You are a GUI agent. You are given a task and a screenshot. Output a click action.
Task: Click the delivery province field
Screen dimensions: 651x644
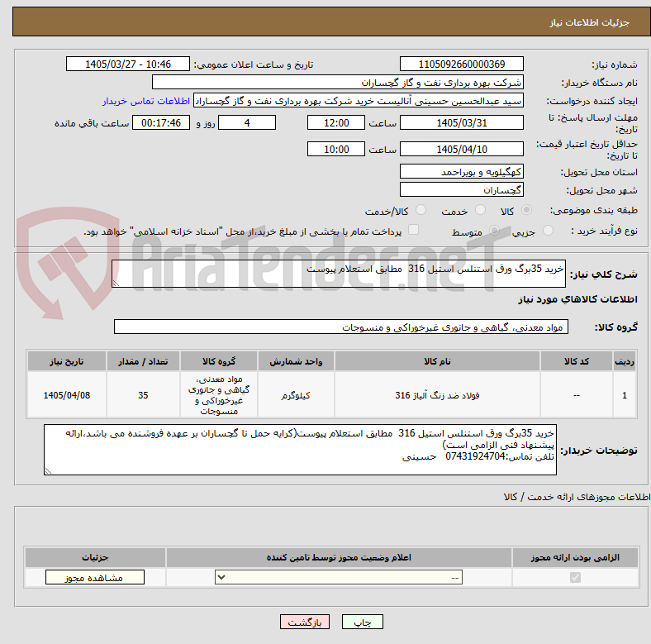(461, 171)
